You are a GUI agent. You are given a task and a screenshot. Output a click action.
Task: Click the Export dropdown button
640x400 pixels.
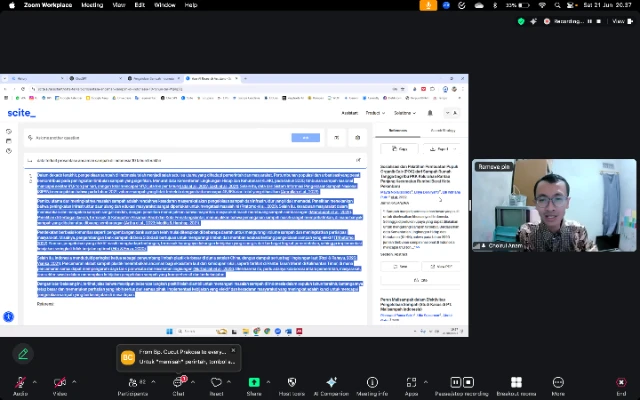(442, 149)
